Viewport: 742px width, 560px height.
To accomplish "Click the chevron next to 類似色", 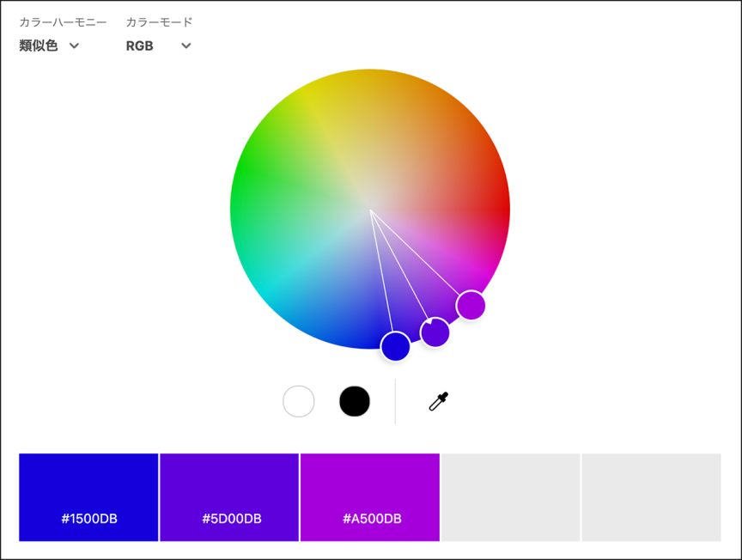I will coord(74,46).
